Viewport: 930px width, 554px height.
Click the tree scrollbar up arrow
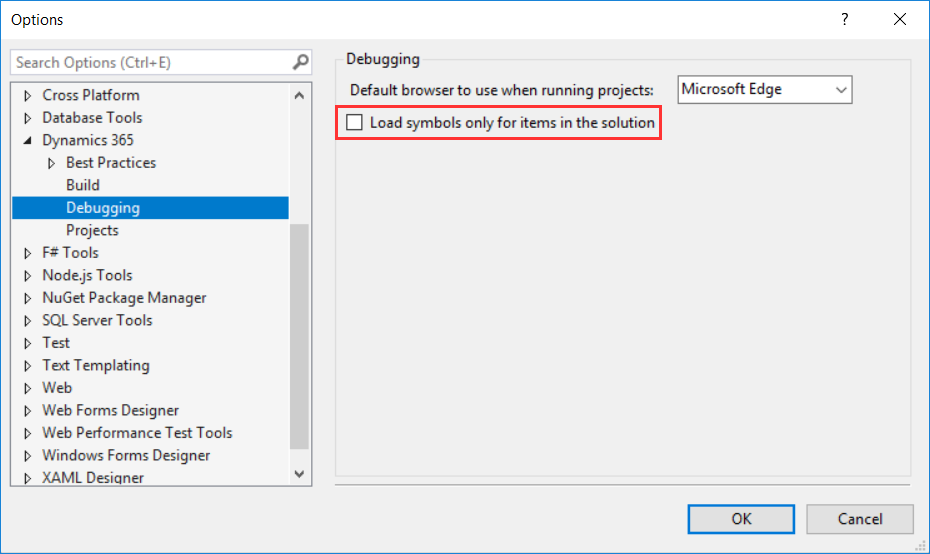coord(299,96)
